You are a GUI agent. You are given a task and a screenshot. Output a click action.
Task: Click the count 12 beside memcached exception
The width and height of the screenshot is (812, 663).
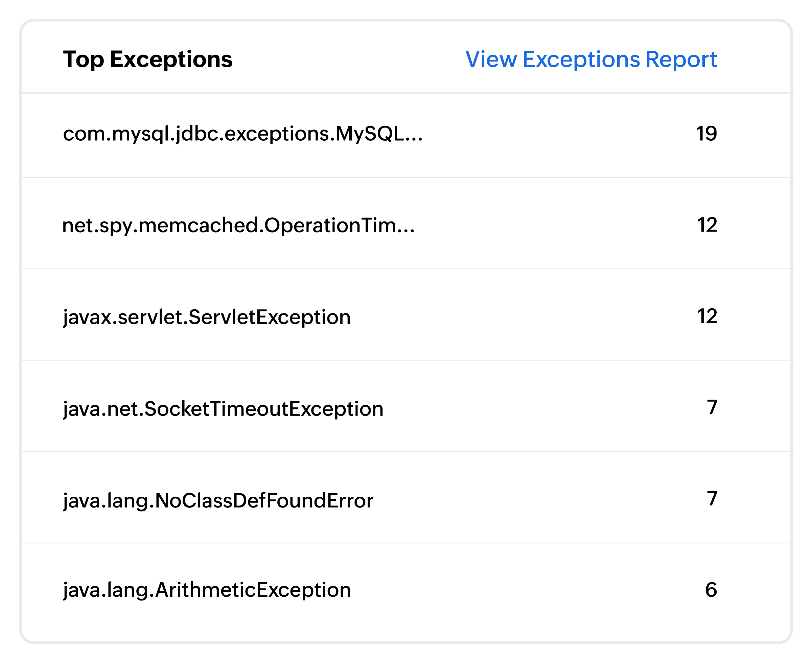point(707,225)
